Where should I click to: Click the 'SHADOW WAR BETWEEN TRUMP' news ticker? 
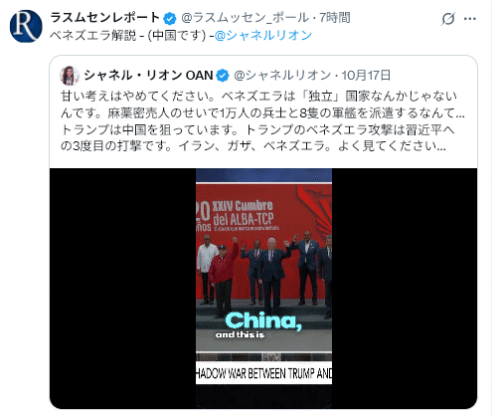point(264,373)
